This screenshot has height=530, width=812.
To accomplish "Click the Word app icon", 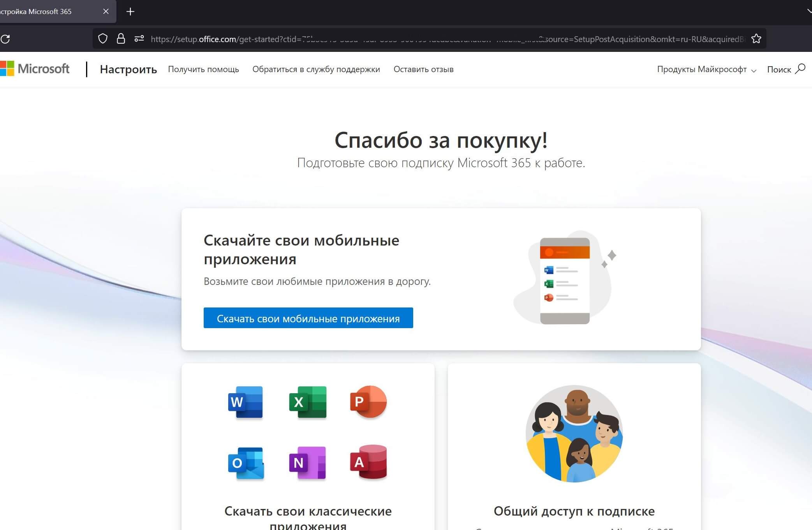I will tap(245, 402).
